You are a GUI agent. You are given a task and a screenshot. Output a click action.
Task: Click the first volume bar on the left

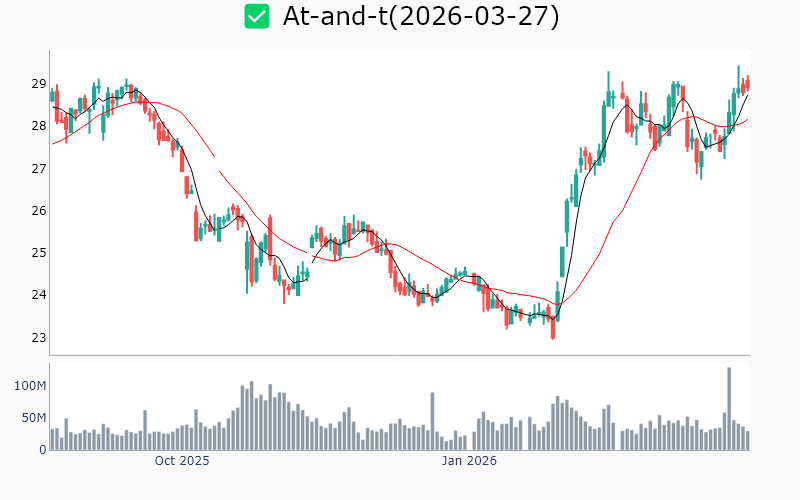click(52, 439)
